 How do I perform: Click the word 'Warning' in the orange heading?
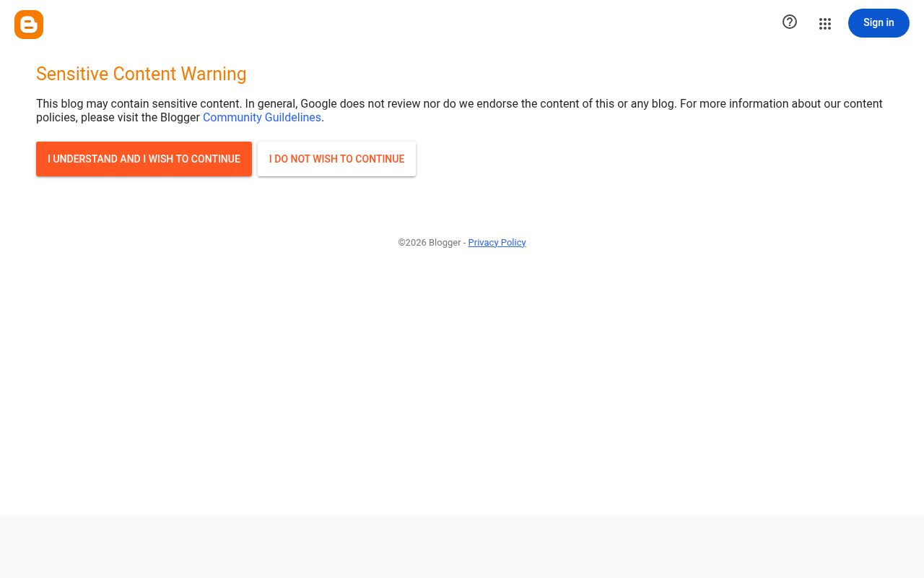click(214, 74)
